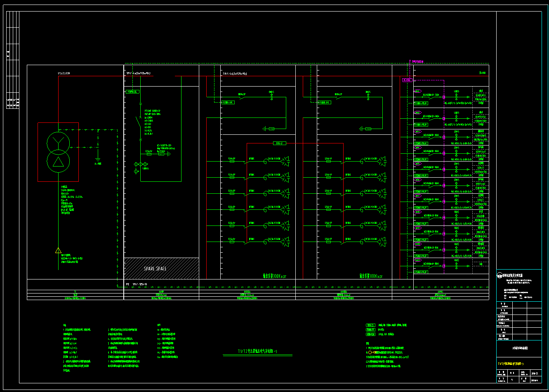Screen dimensions: 549x392
Task: Select the boxed label on the red capacitor bus
Action: tap(280, 143)
